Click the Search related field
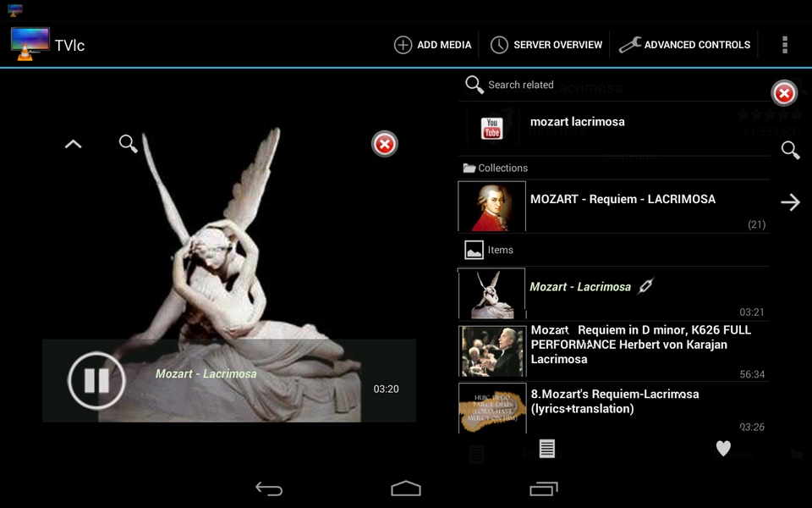Viewport: 812px width, 508px height. [614, 85]
